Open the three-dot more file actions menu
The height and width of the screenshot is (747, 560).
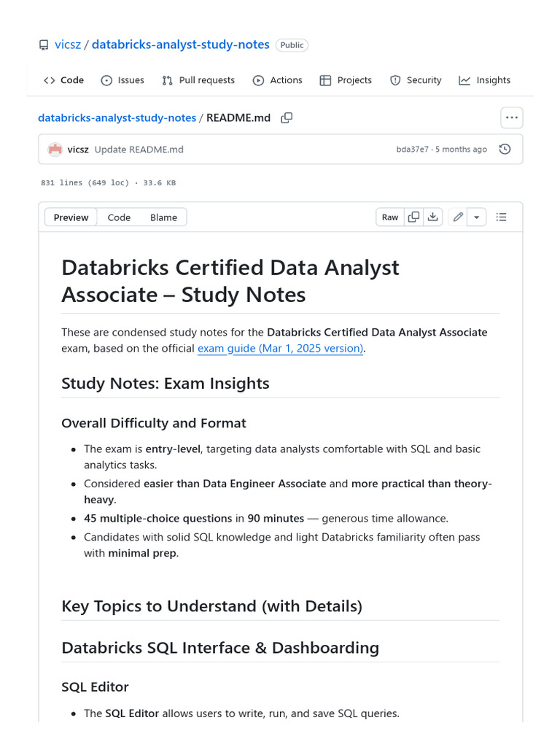pos(511,117)
